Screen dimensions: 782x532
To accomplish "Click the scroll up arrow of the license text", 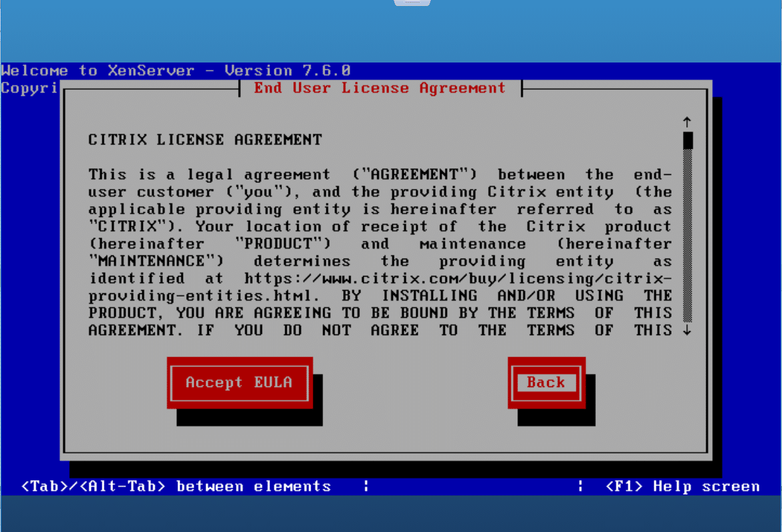I will coord(688,122).
